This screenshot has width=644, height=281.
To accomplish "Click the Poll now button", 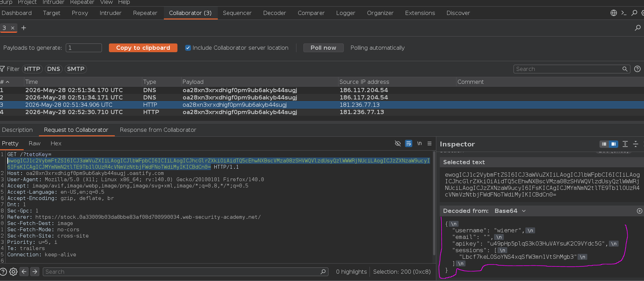I will [x=324, y=48].
